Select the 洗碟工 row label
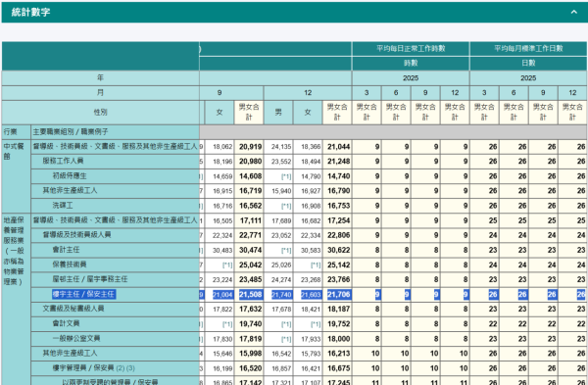 [x=63, y=206]
